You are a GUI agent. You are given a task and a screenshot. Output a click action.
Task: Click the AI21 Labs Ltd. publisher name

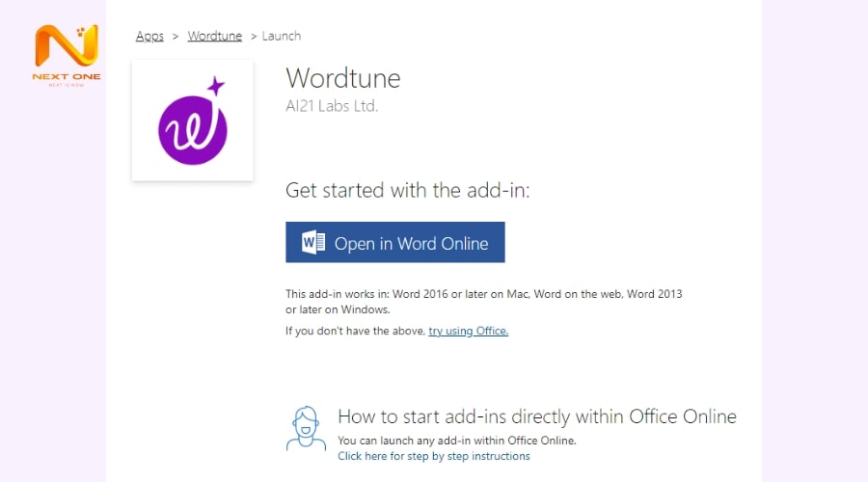[x=332, y=106]
